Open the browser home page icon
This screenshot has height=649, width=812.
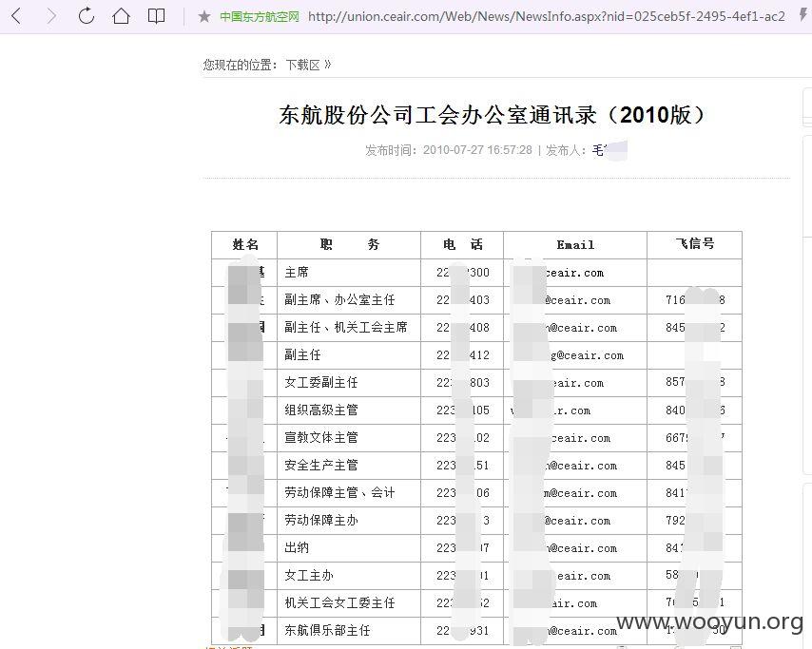[x=121, y=16]
